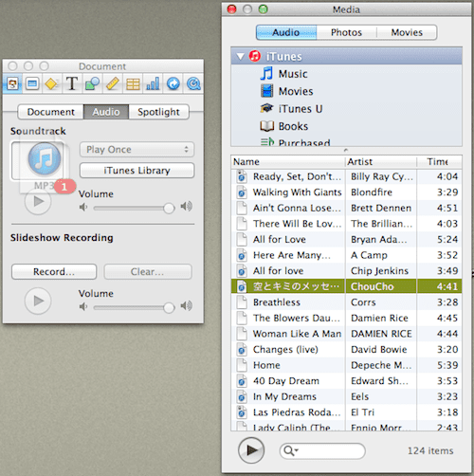The width and height of the screenshot is (474, 476).
Task: Open the QuickTime inspector icon
Action: click(x=193, y=84)
